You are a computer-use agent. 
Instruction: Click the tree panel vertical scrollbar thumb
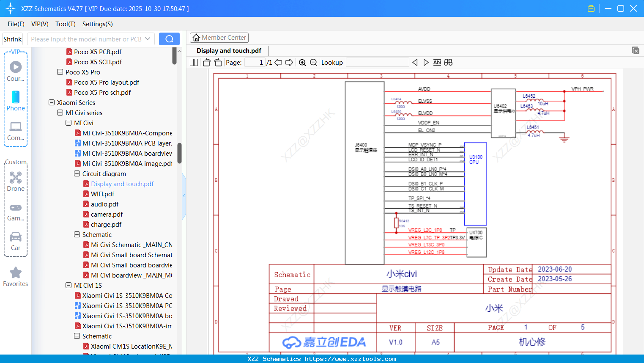179,153
